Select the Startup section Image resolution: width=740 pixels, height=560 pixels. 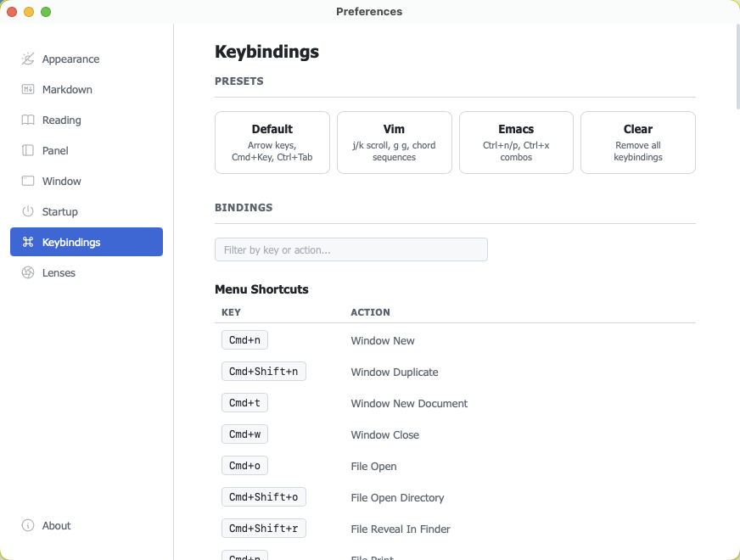click(x=87, y=211)
